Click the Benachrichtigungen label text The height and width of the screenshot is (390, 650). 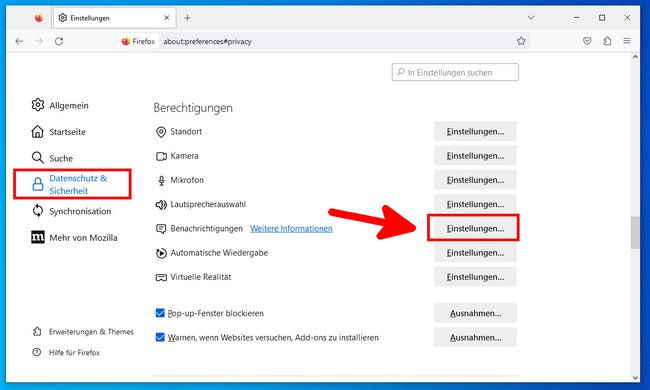coord(206,228)
